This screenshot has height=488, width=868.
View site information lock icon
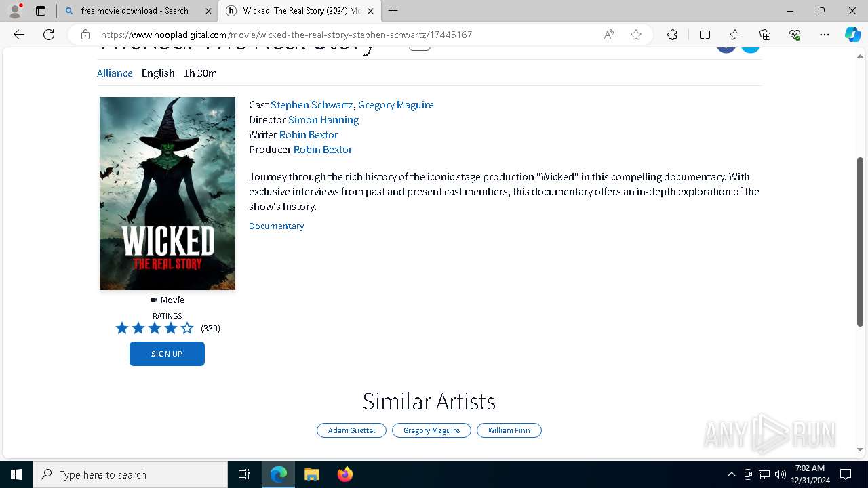click(85, 35)
